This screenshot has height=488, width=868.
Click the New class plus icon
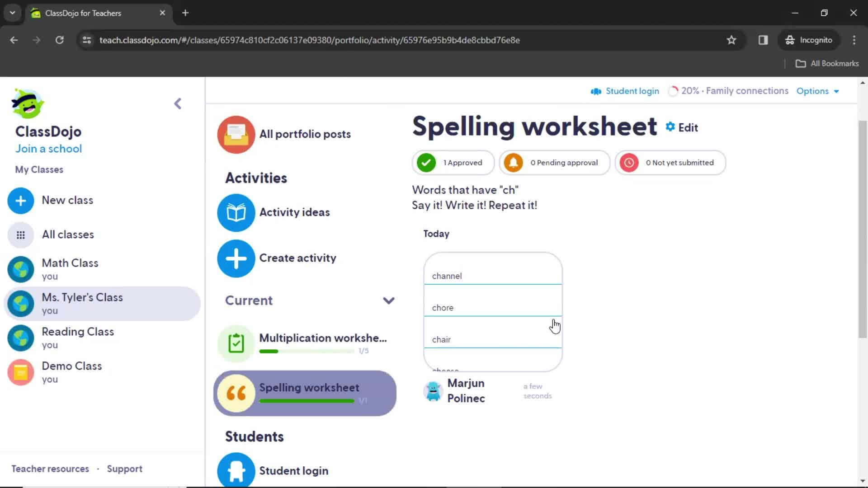point(21,201)
